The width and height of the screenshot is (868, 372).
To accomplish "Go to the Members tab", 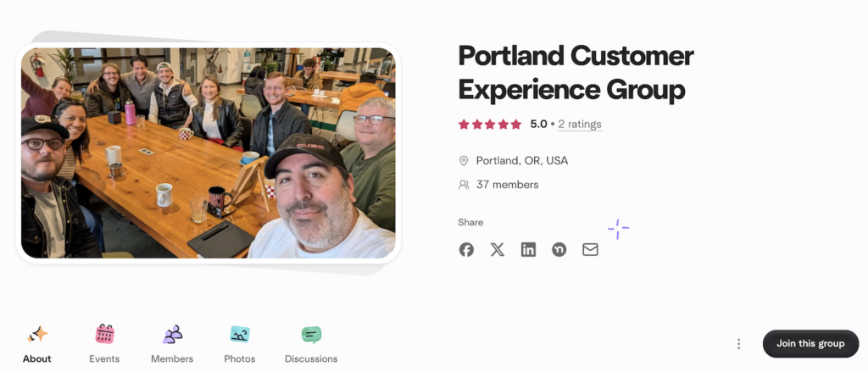I will pyautogui.click(x=172, y=344).
